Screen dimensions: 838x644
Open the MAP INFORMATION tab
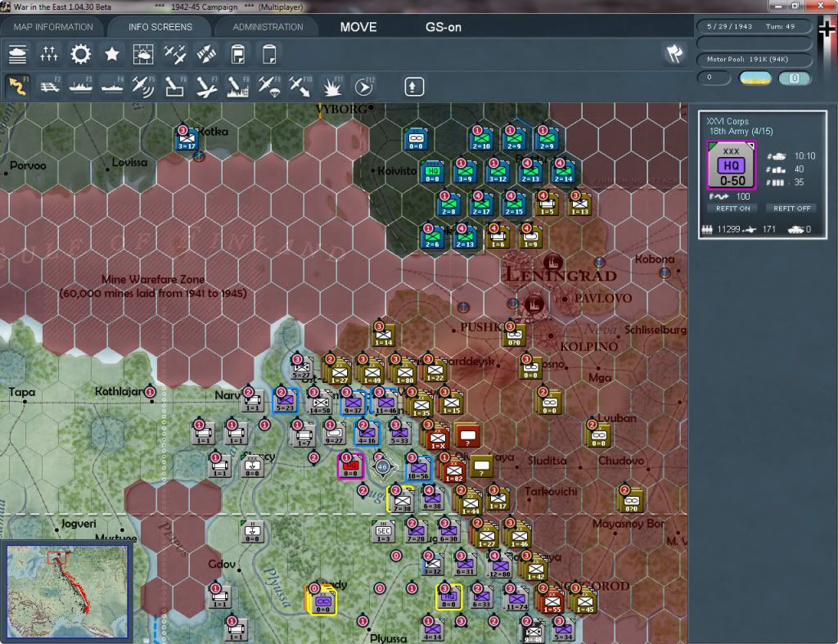[53, 27]
